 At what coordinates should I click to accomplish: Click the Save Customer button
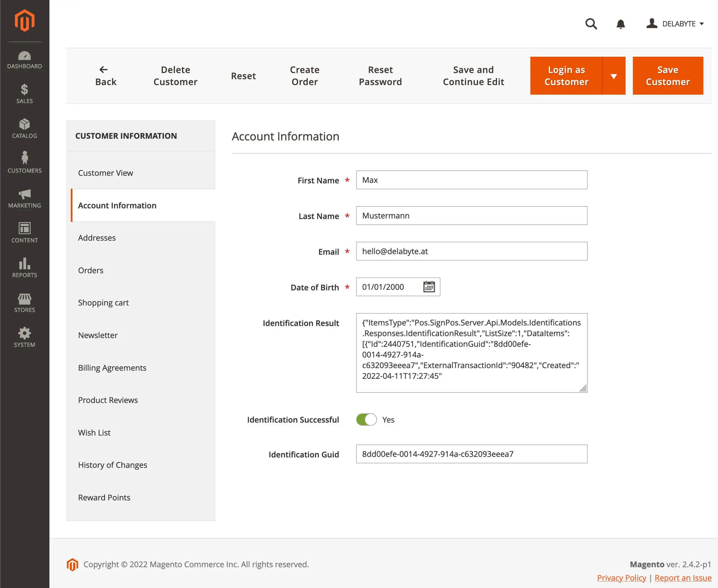point(667,76)
